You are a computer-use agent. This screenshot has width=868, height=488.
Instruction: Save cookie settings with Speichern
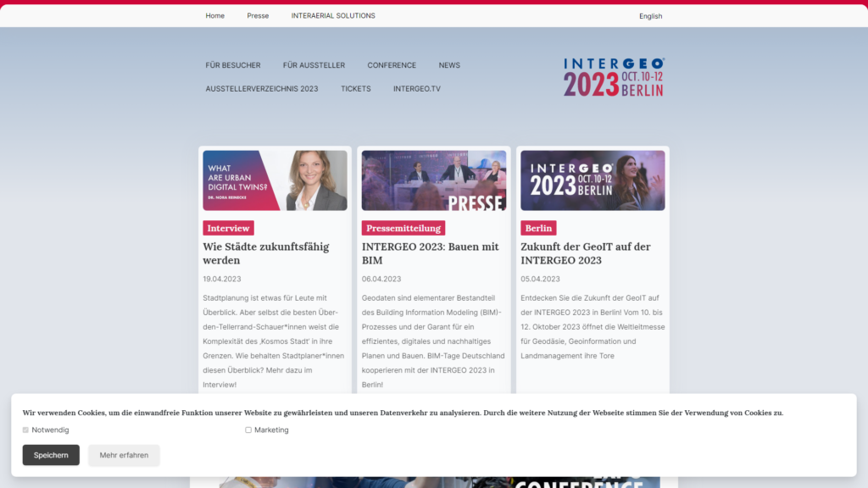pyautogui.click(x=51, y=455)
